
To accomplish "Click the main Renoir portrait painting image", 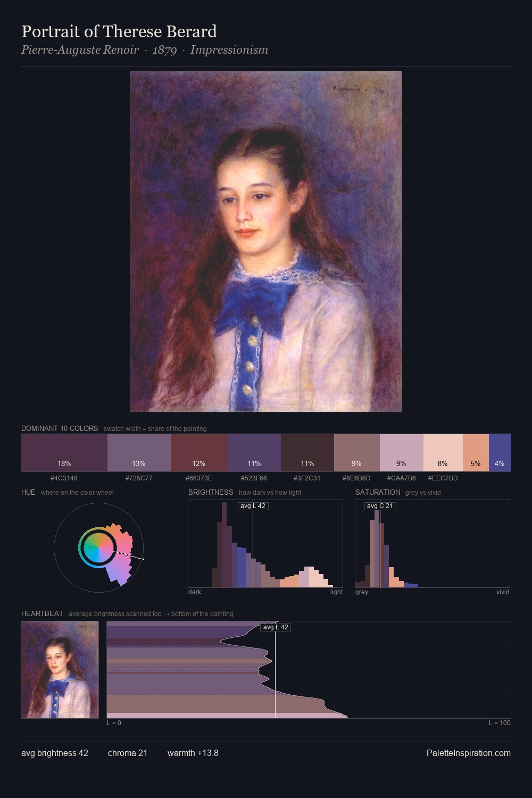I will coord(266,242).
